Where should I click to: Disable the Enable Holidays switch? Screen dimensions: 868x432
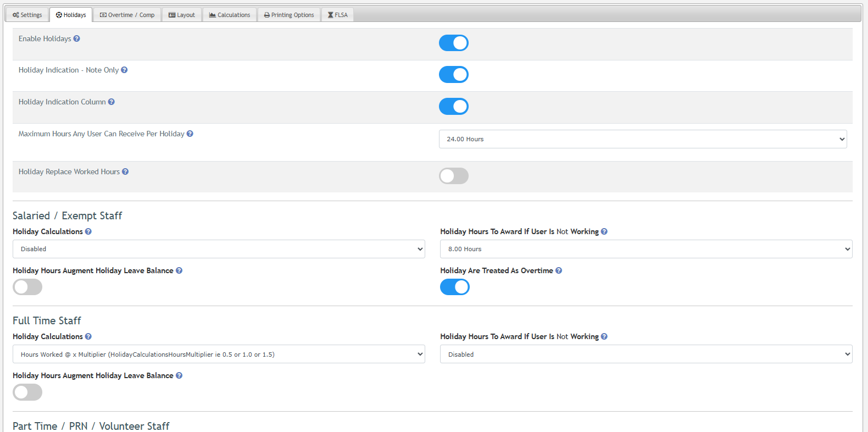click(453, 43)
